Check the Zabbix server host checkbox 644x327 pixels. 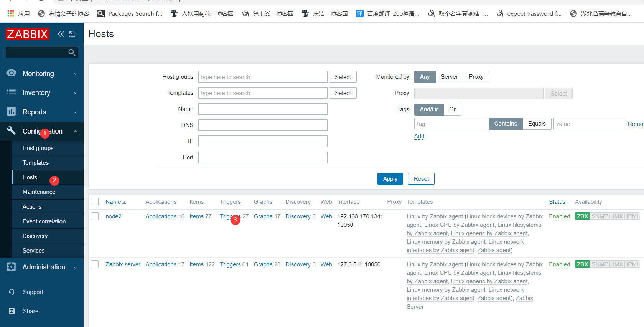tap(95, 264)
